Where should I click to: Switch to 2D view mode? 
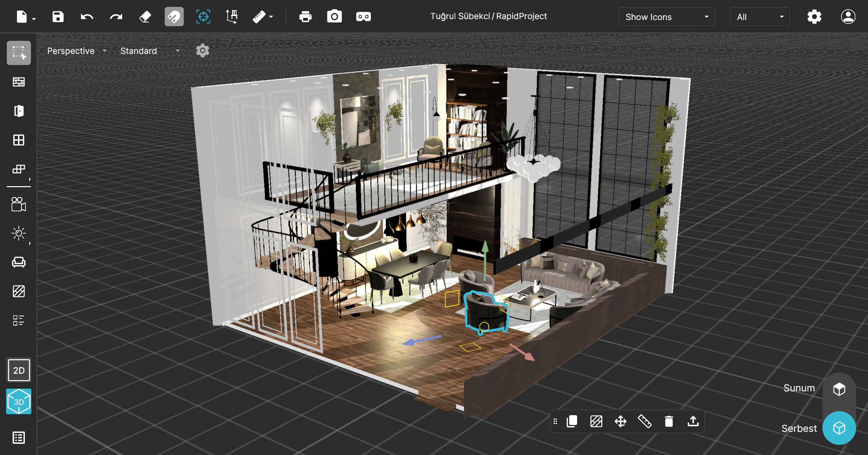19,370
